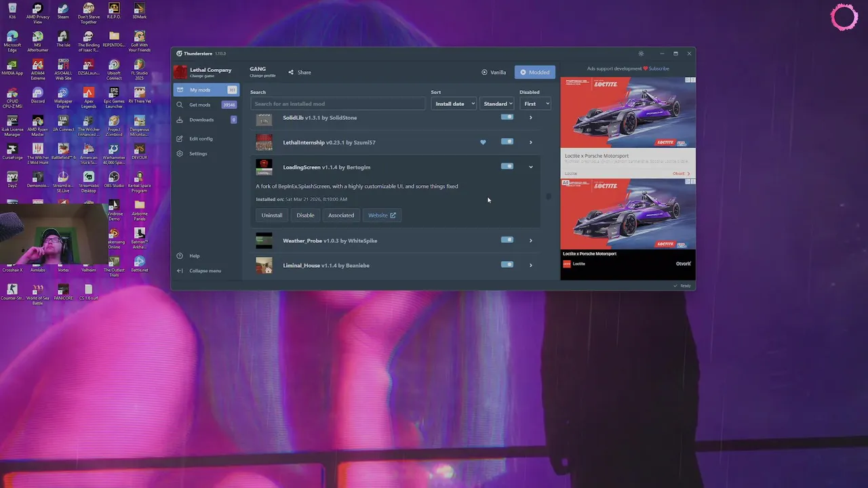Open Edit config in sidebar
868x488 pixels.
click(201, 138)
